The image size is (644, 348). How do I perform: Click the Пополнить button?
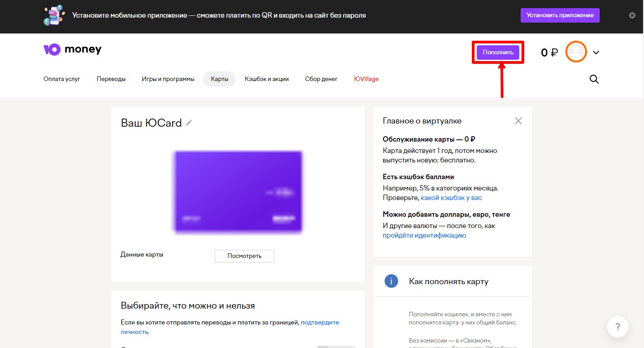(498, 52)
